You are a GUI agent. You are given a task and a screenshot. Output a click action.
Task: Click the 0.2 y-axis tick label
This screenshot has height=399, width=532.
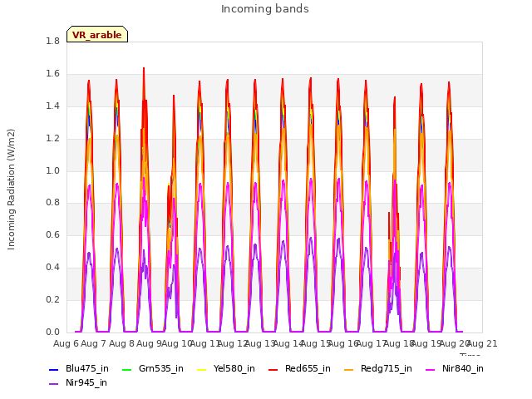(52, 300)
